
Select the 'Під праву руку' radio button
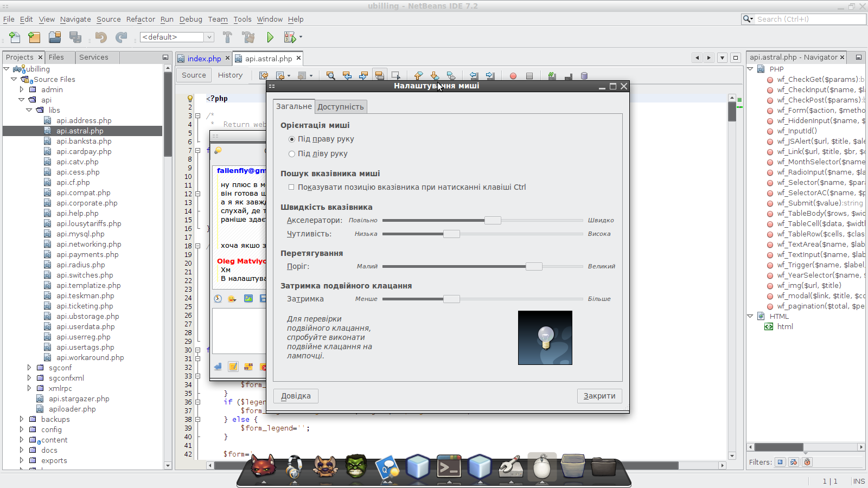(x=292, y=139)
